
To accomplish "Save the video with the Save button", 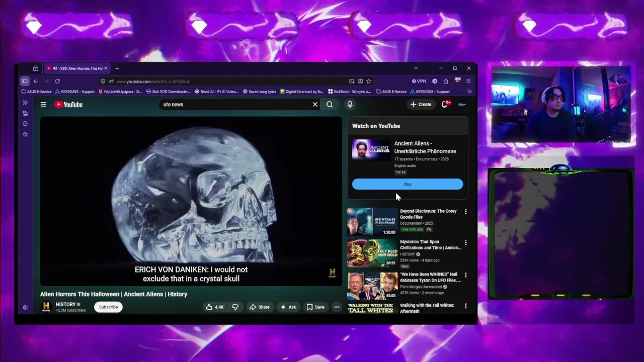I will pos(315,307).
